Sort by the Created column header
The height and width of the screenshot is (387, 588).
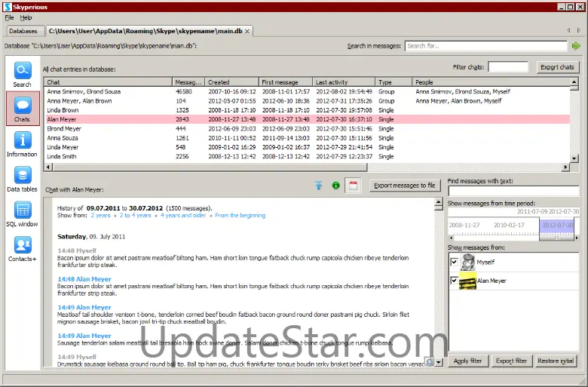pyautogui.click(x=232, y=82)
